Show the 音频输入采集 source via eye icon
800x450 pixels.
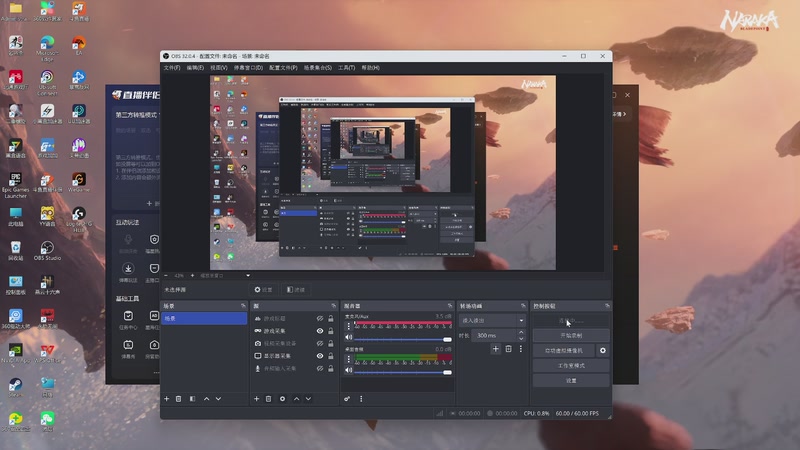coord(320,368)
